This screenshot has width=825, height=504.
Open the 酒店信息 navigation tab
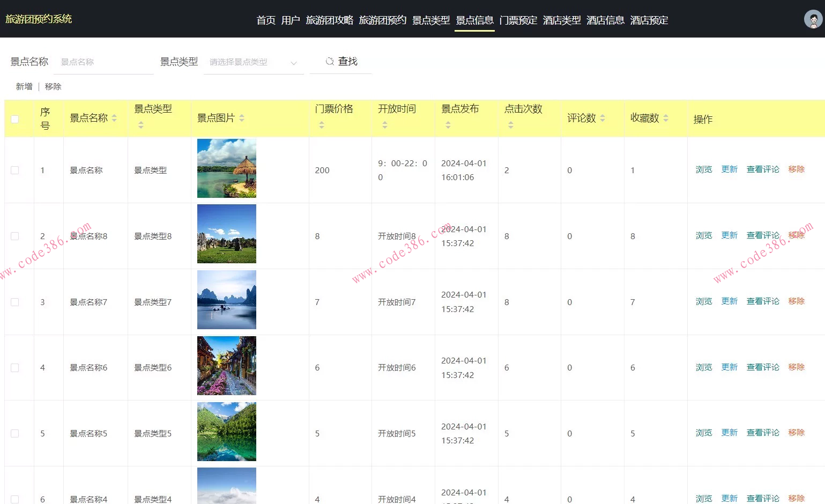click(x=605, y=20)
